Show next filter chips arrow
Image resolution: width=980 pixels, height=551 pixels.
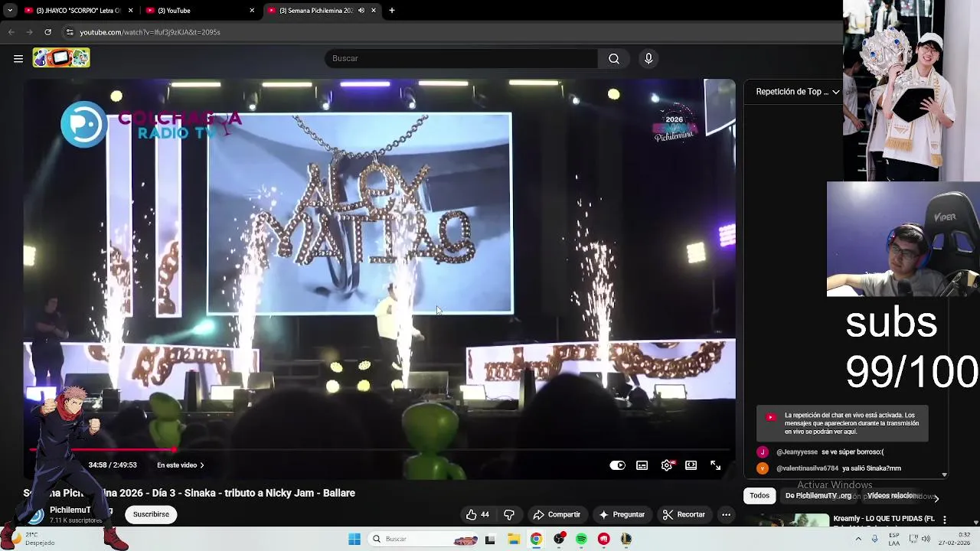click(936, 498)
